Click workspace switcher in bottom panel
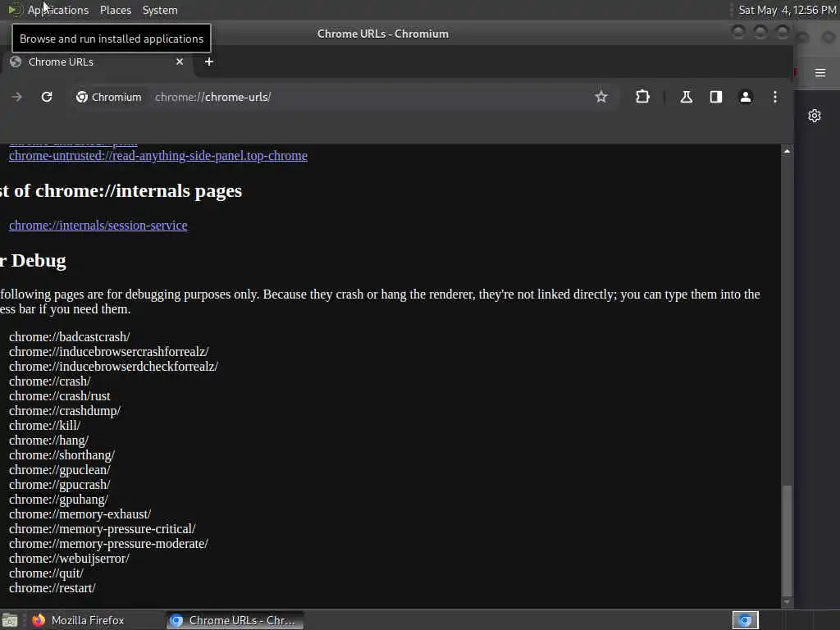Image resolution: width=840 pixels, height=630 pixels. point(745,620)
